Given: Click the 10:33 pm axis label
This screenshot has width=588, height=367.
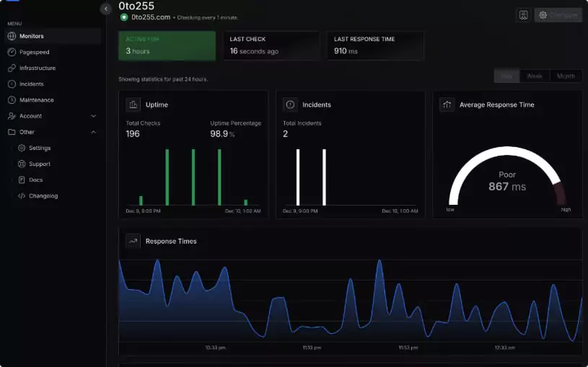Looking at the screenshot, I should (216, 348).
